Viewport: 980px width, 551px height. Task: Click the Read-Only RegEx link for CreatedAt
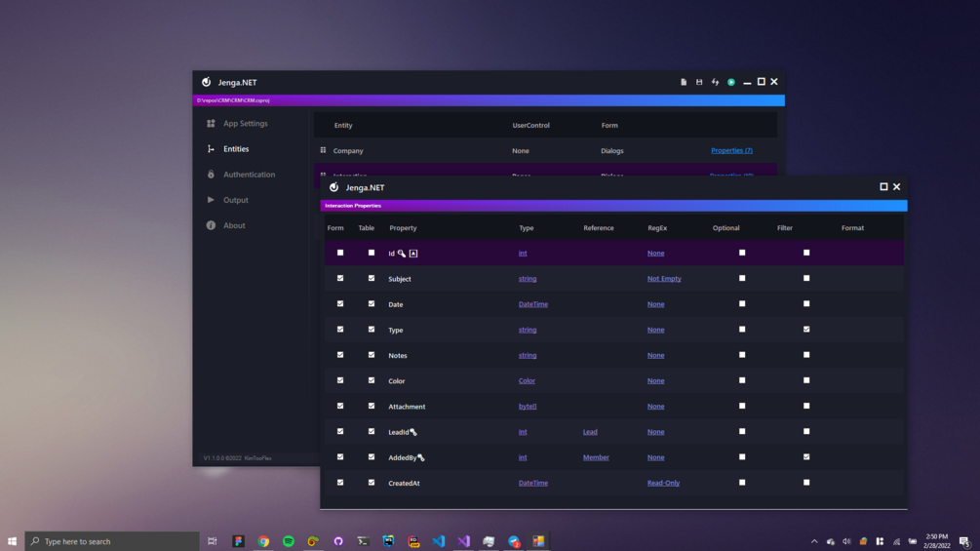click(663, 483)
